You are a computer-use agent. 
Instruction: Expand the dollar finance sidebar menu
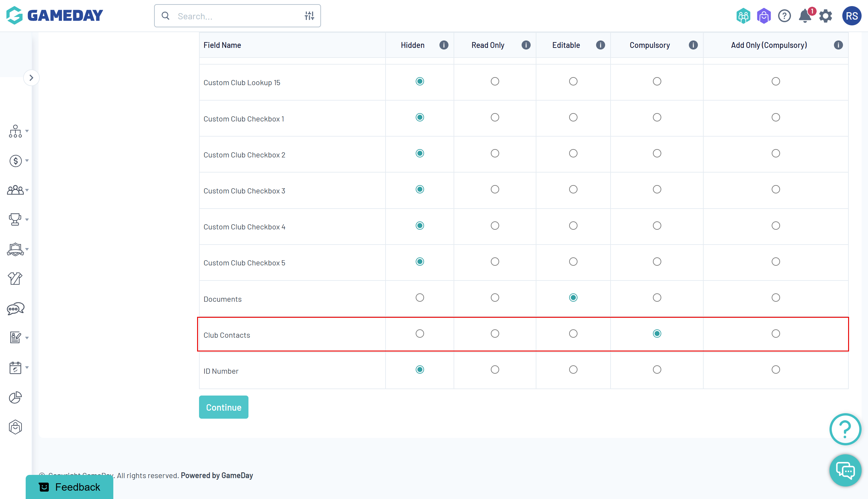pos(17,161)
